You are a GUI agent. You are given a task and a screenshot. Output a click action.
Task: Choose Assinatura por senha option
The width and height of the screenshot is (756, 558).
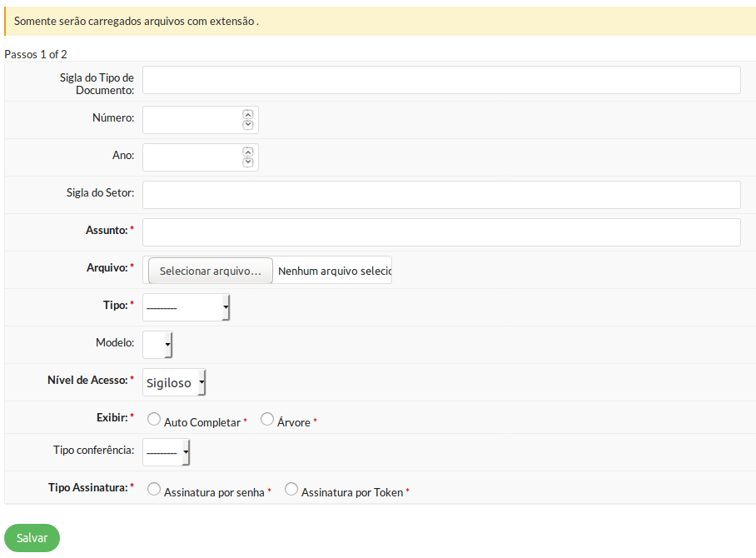coord(154,489)
